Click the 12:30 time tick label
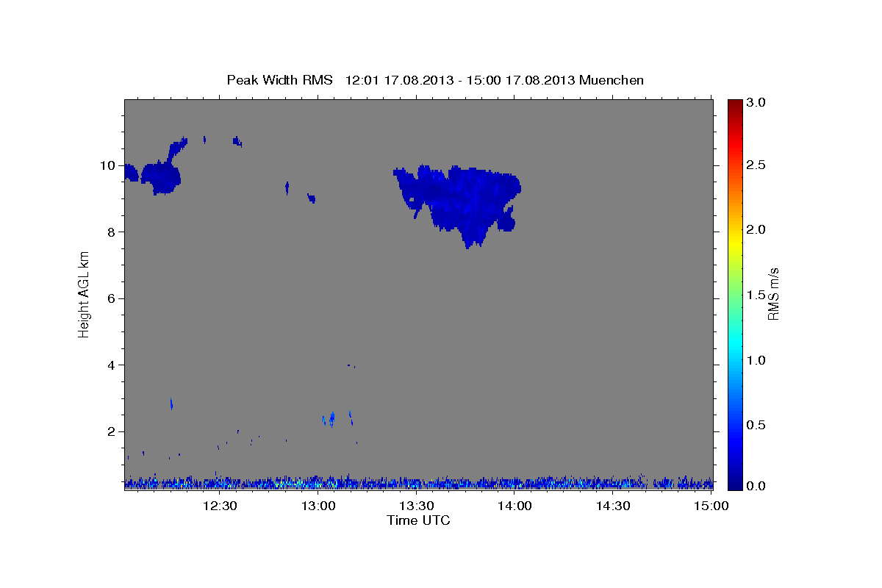Image resolution: width=882 pixels, height=588 pixels. tap(220, 506)
